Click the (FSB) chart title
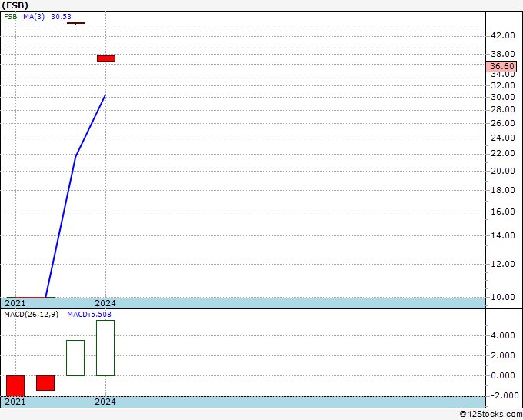Viewport: 523px width, 420px height. pos(15,5)
